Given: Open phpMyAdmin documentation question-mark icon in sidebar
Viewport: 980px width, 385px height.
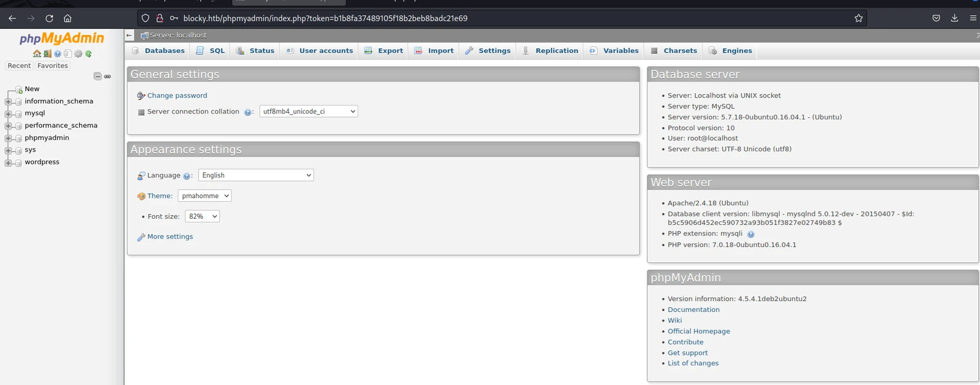Looking at the screenshot, I should (x=58, y=54).
